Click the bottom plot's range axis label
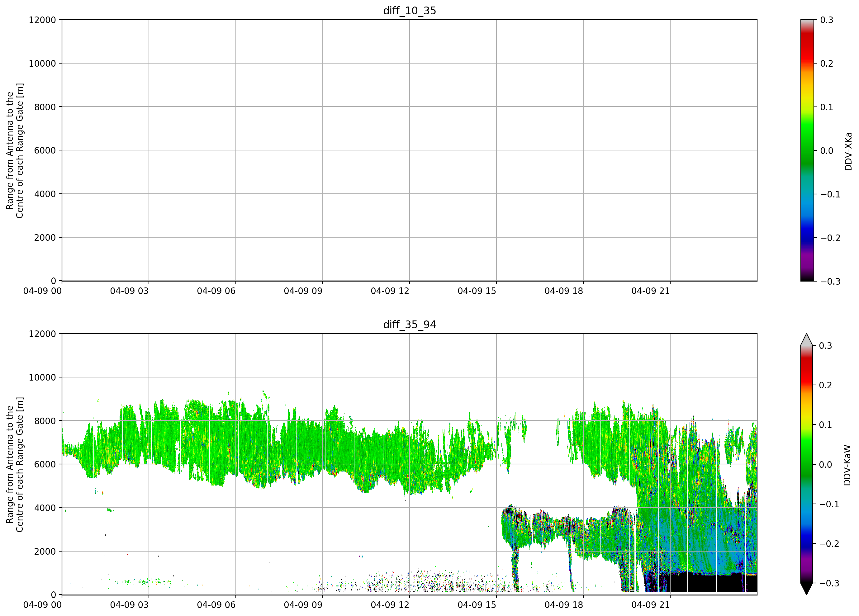The width and height of the screenshot is (859, 616). [15, 465]
